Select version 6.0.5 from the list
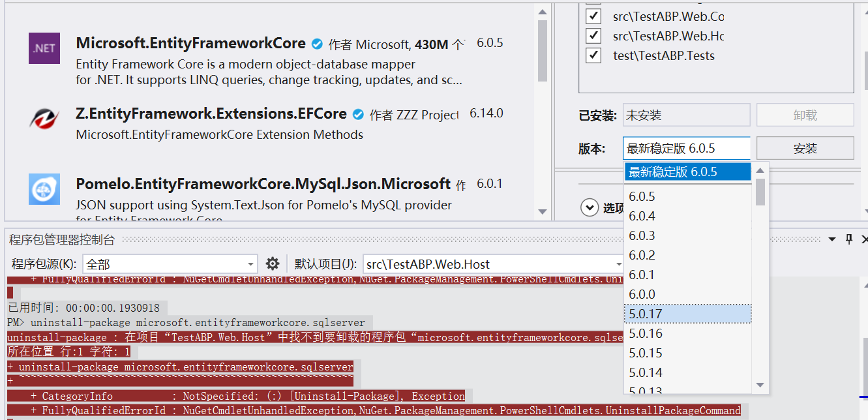The height and width of the screenshot is (420, 868). [x=688, y=196]
